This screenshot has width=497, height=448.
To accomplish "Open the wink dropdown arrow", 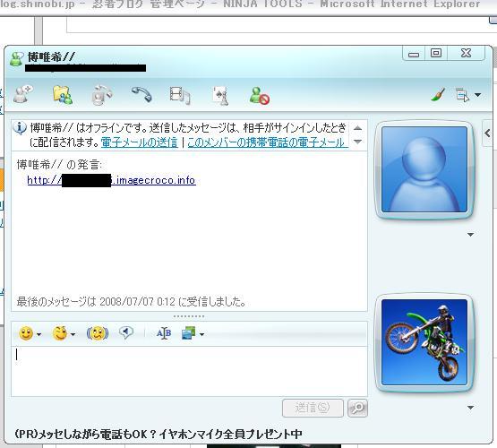I will click(73, 334).
